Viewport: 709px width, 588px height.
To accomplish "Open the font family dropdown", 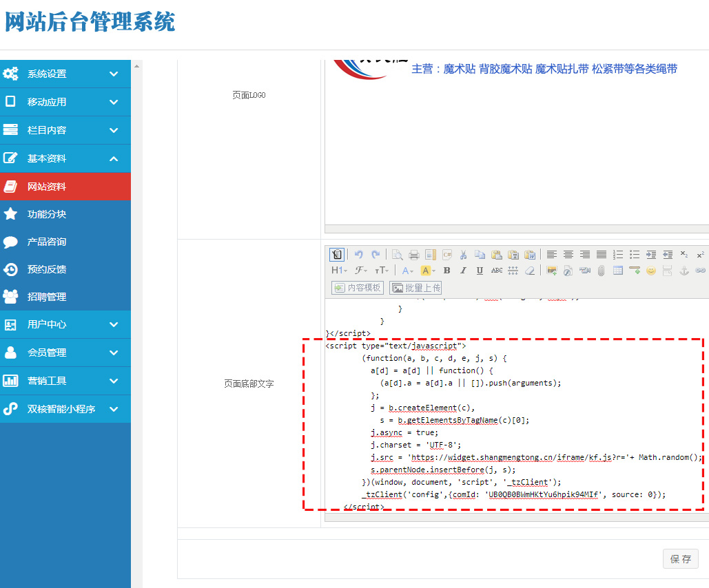I will coord(361,271).
